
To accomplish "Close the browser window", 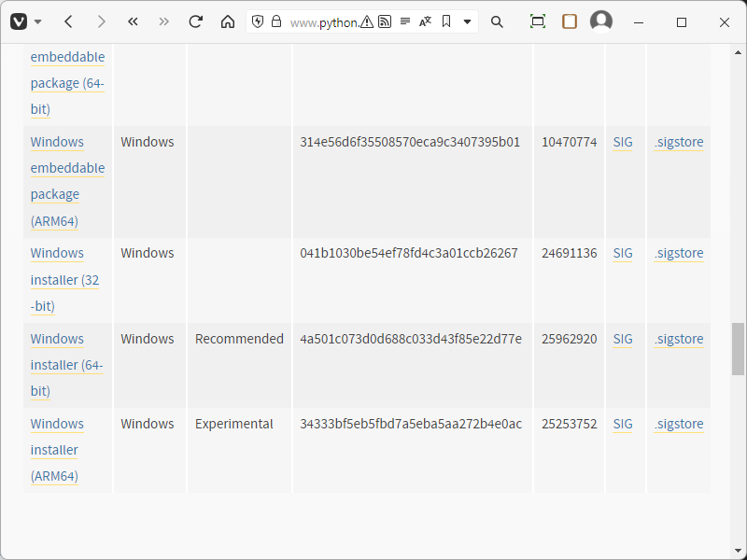I will [x=725, y=22].
